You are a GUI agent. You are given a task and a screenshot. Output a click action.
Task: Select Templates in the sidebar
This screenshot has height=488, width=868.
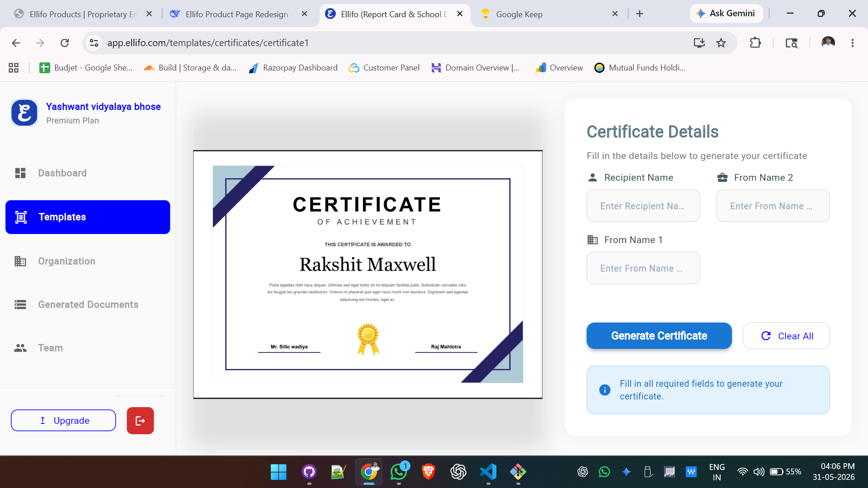tap(88, 217)
